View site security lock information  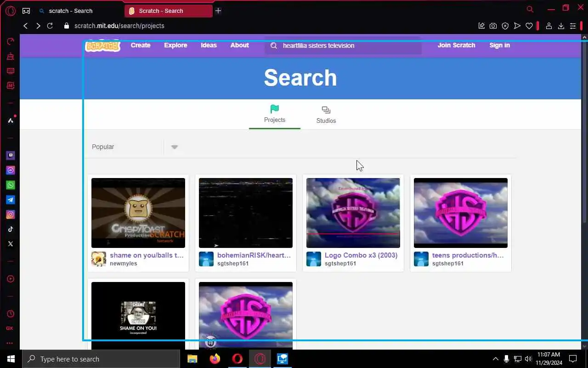pyautogui.click(x=66, y=26)
